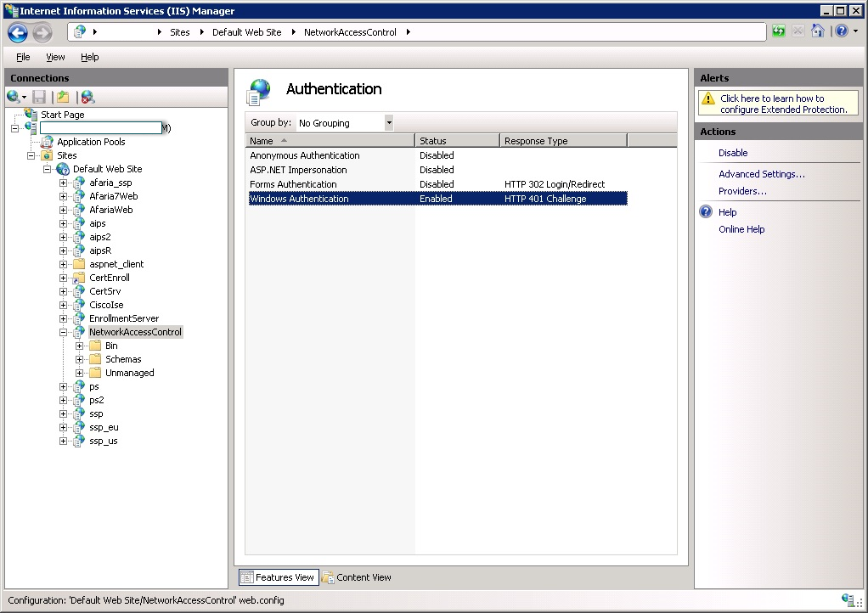Click the Delete Connection icon
Viewport: 868px width, 613px height.
(87, 97)
